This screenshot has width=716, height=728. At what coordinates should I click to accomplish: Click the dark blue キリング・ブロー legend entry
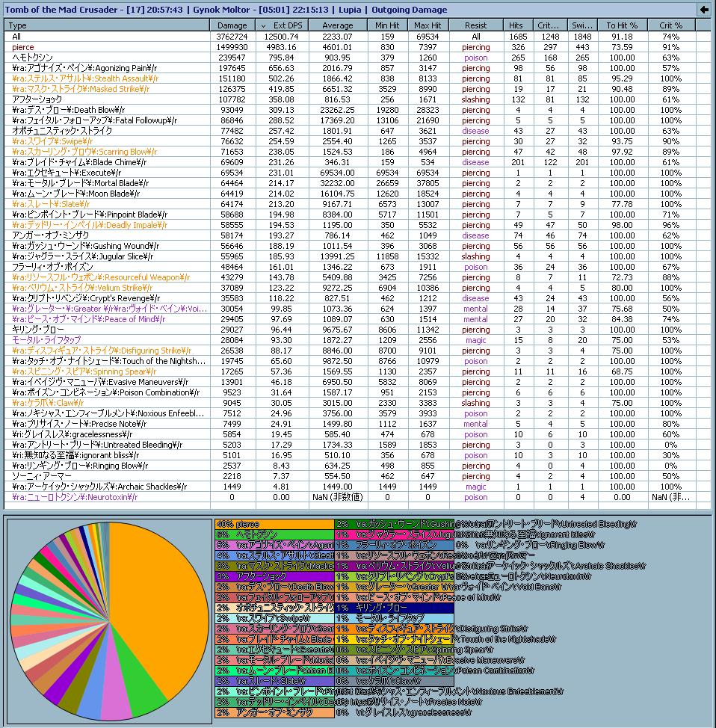coord(394,608)
